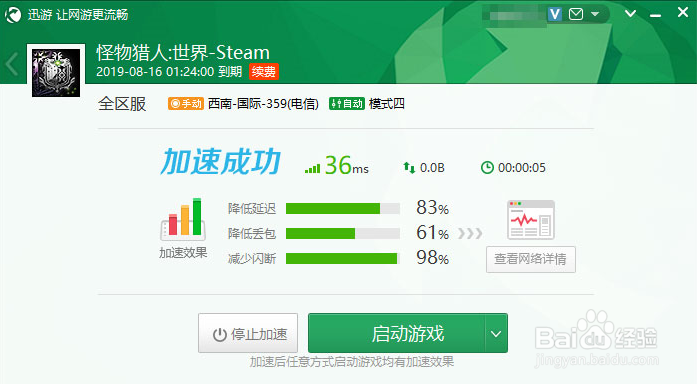Image resolution: width=697 pixels, height=384 pixels.
Task: Go back with the left arrow
Action: pyautogui.click(x=12, y=64)
